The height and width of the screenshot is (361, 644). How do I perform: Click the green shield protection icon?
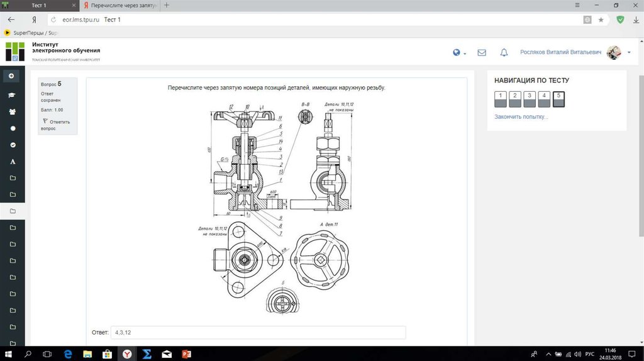click(x=620, y=19)
